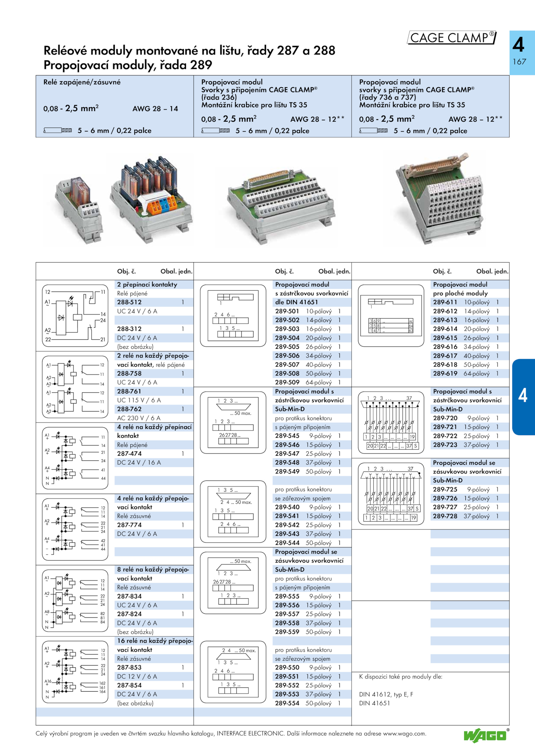Click order number 289-619
The image size is (535, 756).
click(445, 373)
